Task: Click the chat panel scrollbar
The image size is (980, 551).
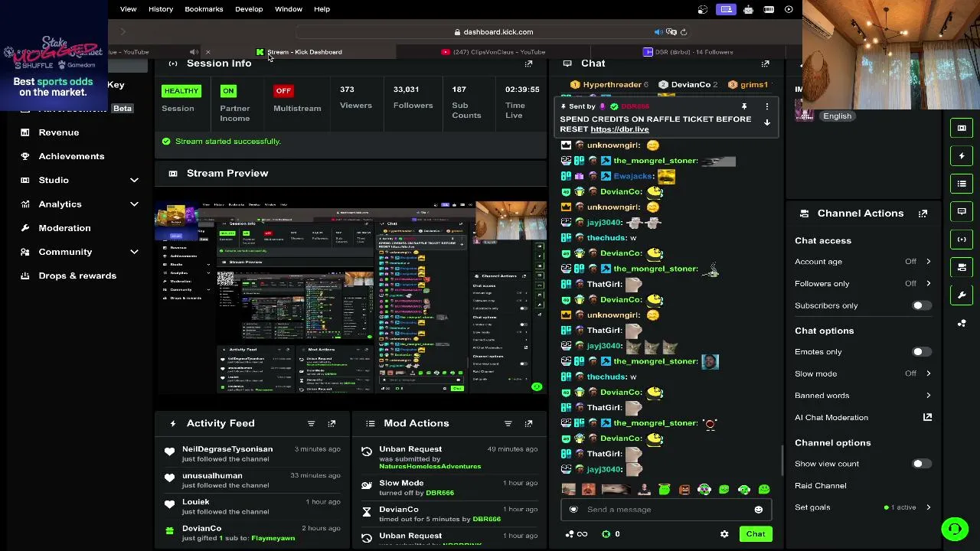Action: [x=781, y=461]
